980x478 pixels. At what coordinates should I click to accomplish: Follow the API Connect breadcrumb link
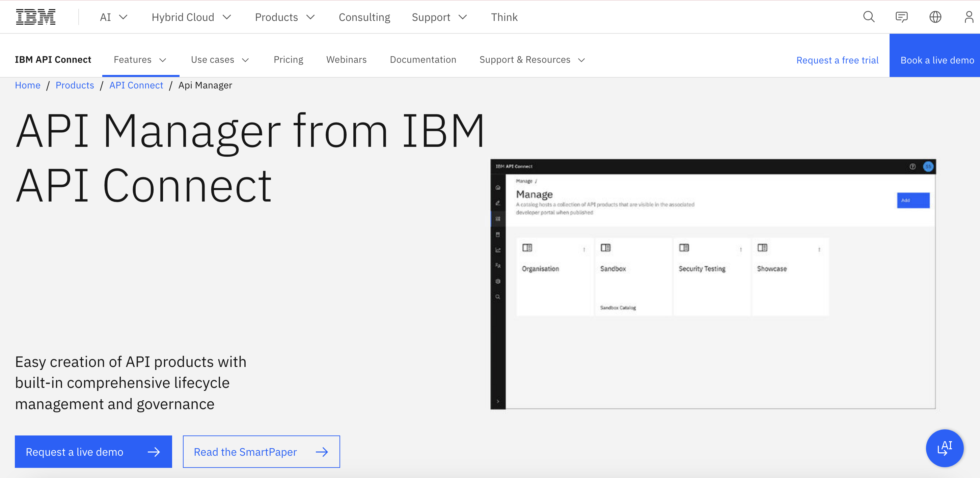136,85
